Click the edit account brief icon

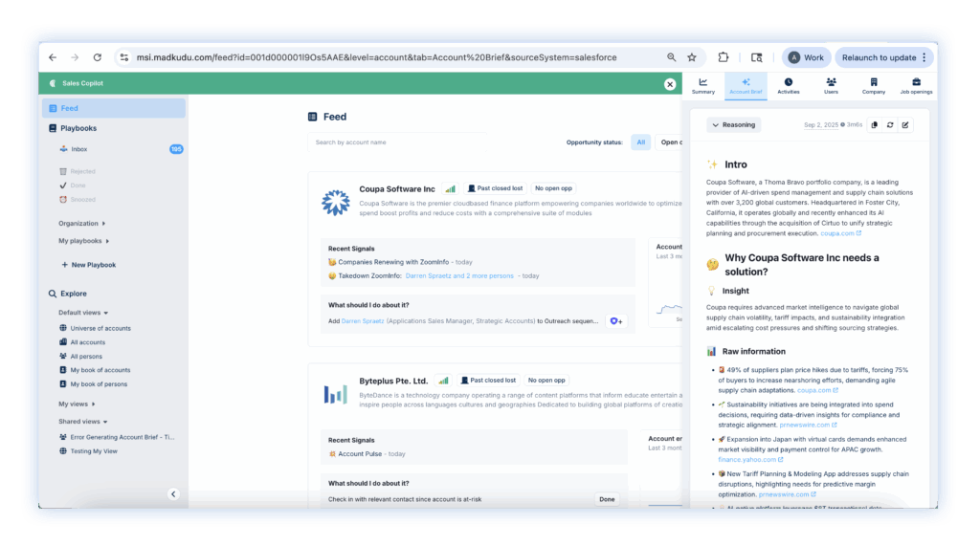coord(906,125)
